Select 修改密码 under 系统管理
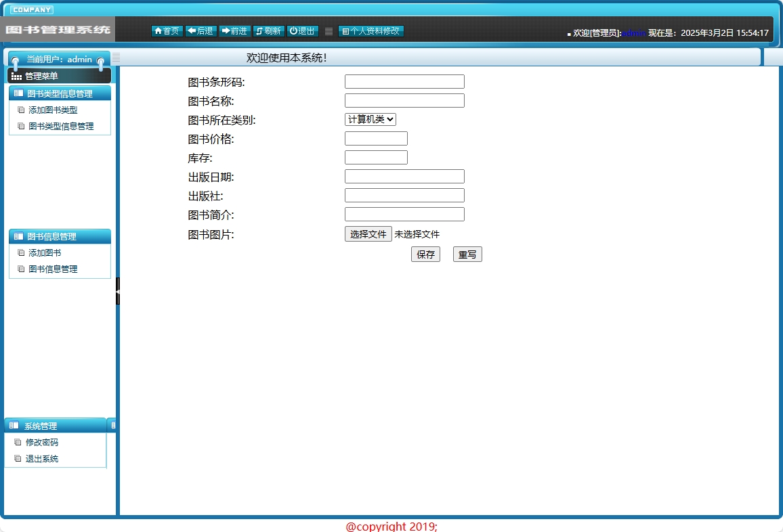 tap(41, 442)
